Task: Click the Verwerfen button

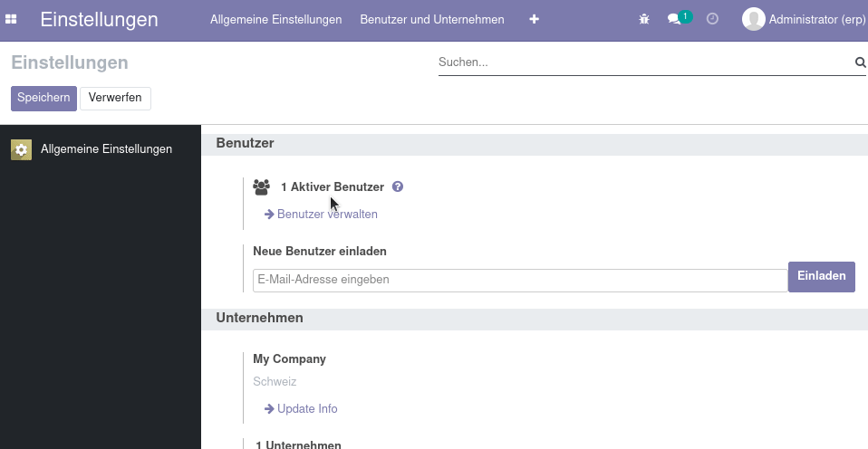Action: click(x=115, y=99)
